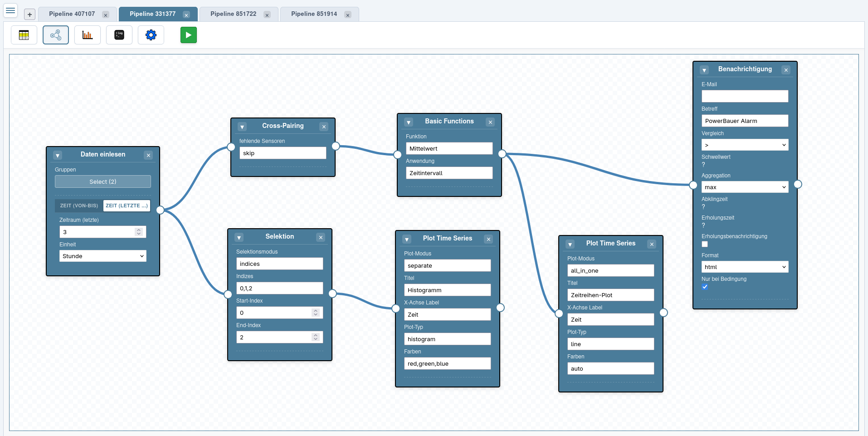Switch to ZEIT (VON-BIS) mode
The height and width of the screenshot is (436, 868).
coord(79,206)
